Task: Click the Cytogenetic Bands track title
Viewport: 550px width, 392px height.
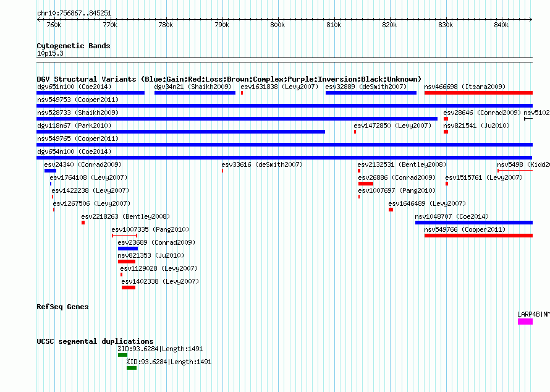Action: coord(74,46)
